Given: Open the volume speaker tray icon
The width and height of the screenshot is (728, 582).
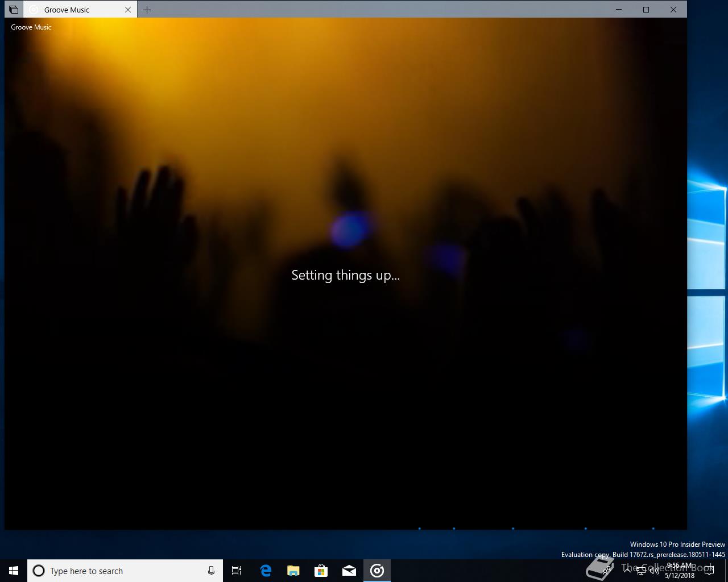Looking at the screenshot, I should tap(655, 571).
